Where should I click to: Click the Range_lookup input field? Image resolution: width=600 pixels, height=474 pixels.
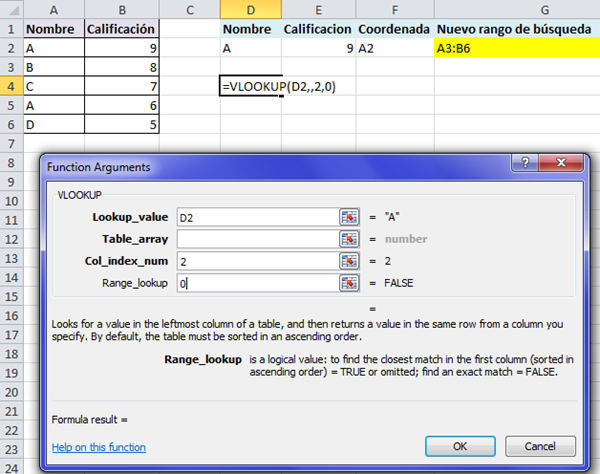(x=256, y=283)
